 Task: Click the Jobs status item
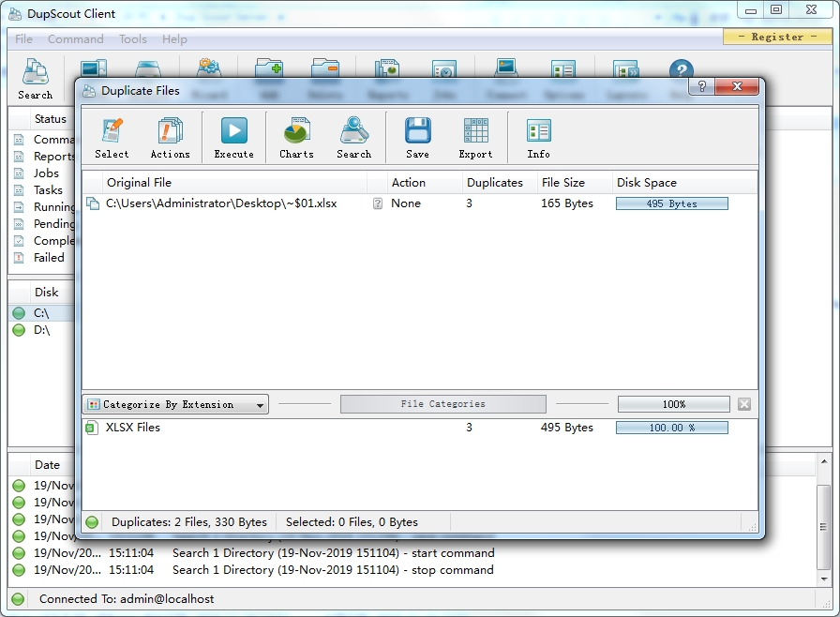[x=46, y=173]
